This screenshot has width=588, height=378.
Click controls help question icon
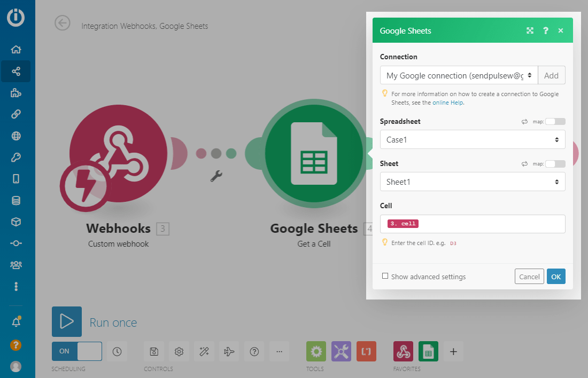click(254, 351)
